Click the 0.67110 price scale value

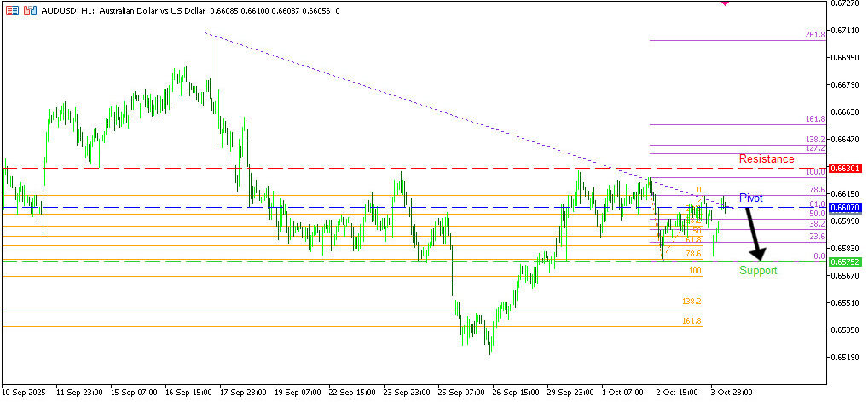(x=845, y=31)
